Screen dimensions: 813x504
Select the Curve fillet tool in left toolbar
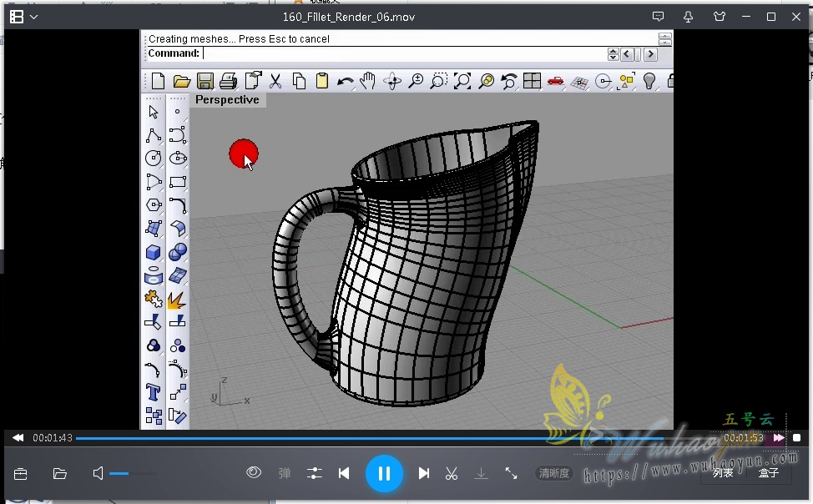[x=178, y=206]
